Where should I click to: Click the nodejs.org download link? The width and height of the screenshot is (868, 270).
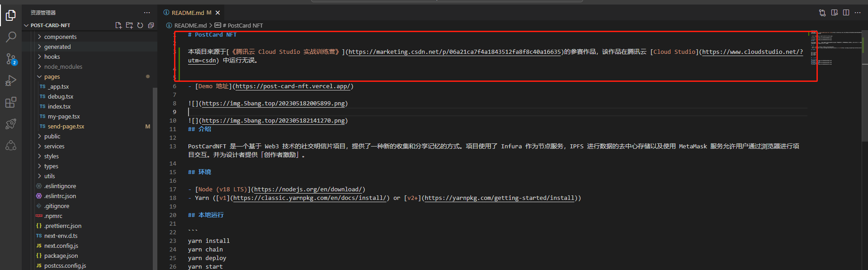coord(308,189)
